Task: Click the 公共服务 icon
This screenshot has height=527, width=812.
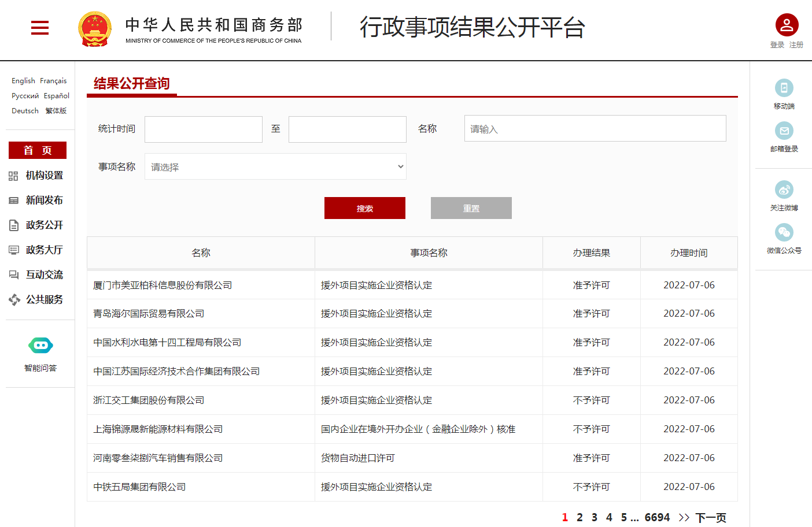Action: pos(14,299)
